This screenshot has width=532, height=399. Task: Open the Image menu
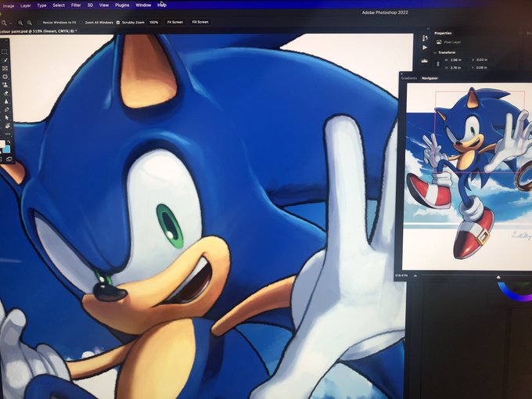point(9,5)
